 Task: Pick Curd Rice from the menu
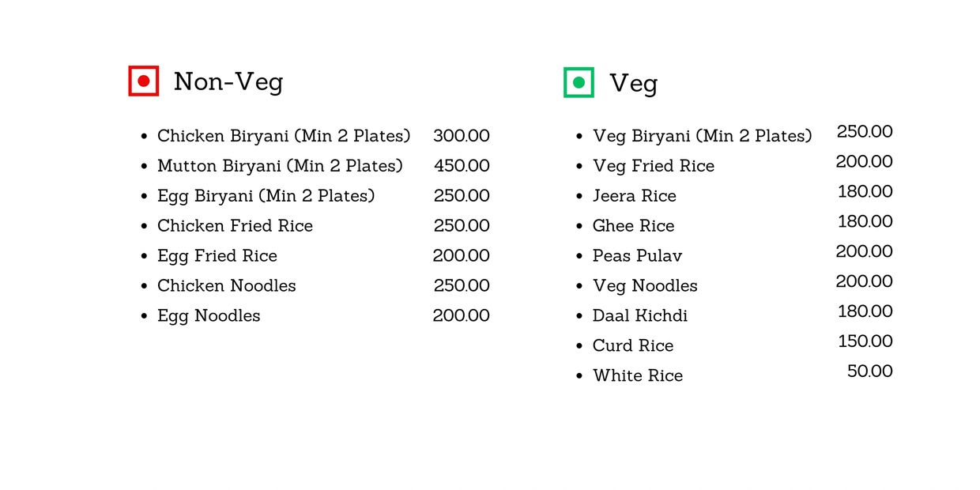pos(633,345)
